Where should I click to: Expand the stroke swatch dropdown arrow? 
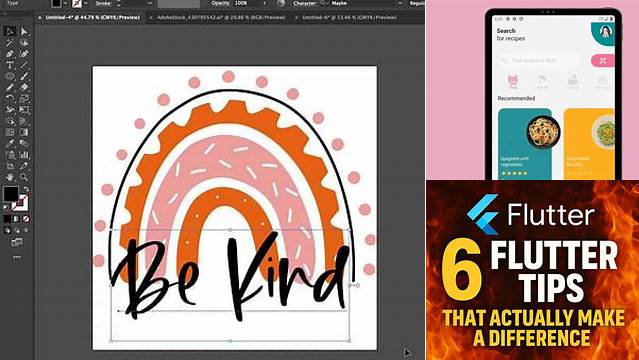tap(86, 3)
